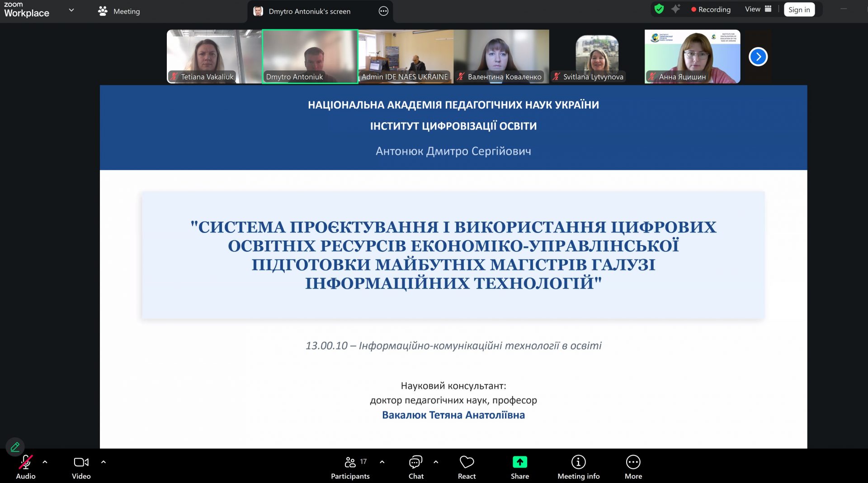Open the Chat panel

(x=415, y=467)
